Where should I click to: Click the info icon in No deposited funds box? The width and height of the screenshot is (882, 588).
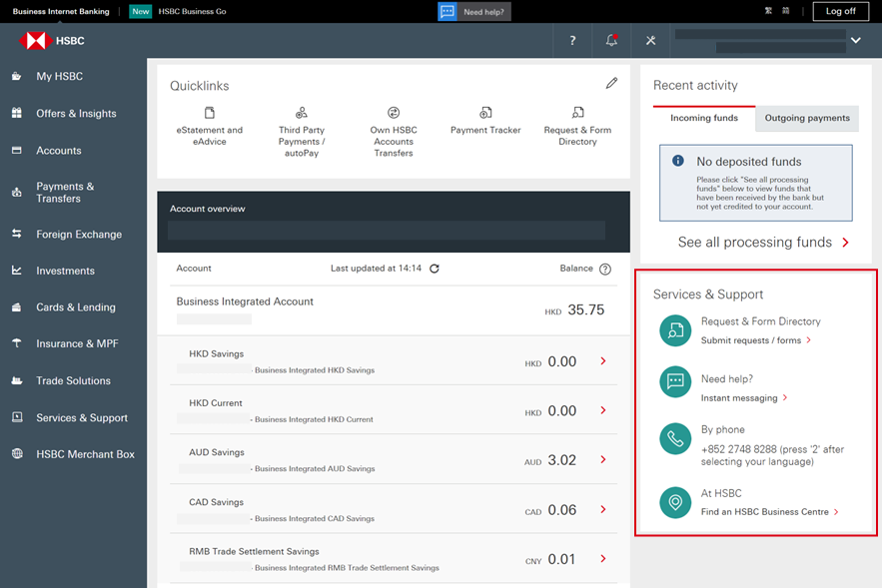(x=678, y=161)
